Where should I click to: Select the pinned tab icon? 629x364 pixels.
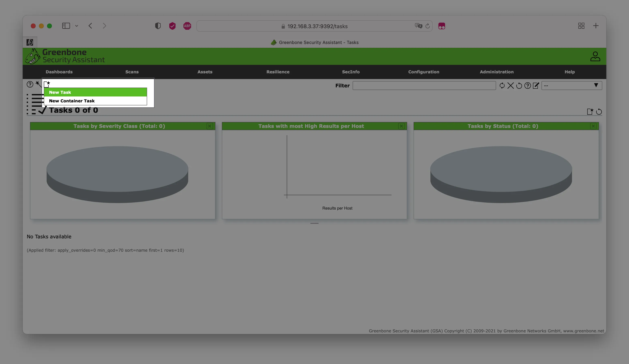click(30, 42)
